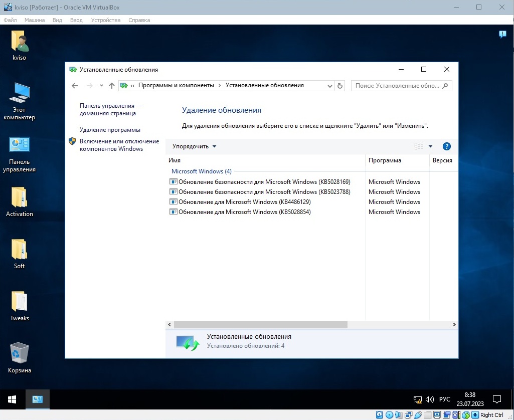Click the РУС language indicator
This screenshot has width=514, height=420.
click(444, 399)
